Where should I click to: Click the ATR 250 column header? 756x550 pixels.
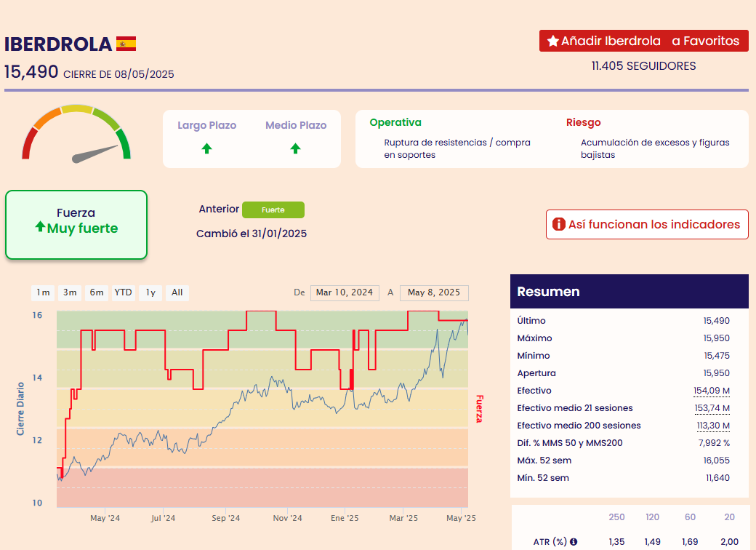[x=616, y=517]
